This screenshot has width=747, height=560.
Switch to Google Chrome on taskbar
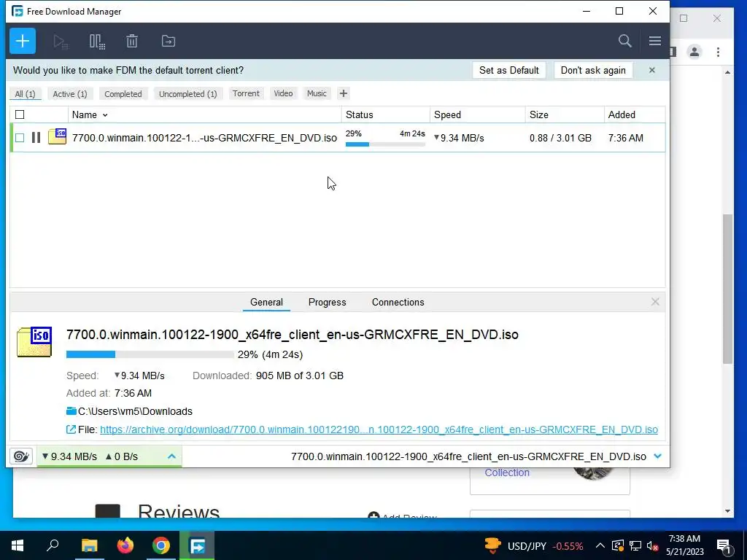(161, 545)
